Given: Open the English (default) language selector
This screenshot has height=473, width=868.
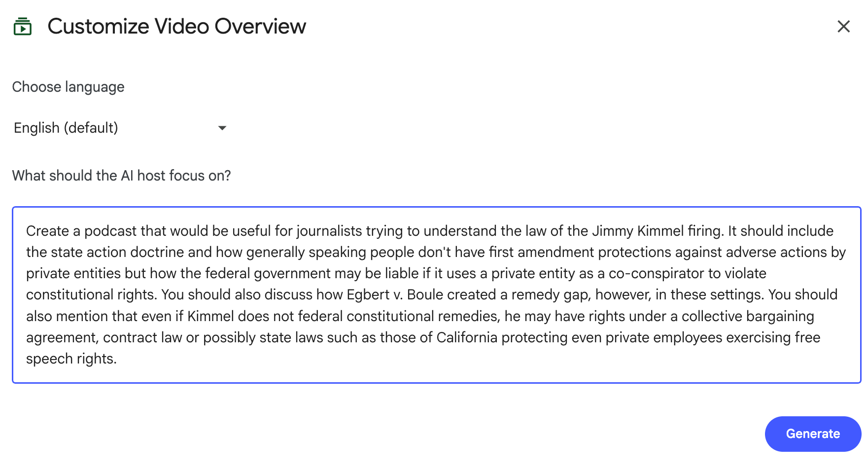Looking at the screenshot, I should click(x=66, y=128).
